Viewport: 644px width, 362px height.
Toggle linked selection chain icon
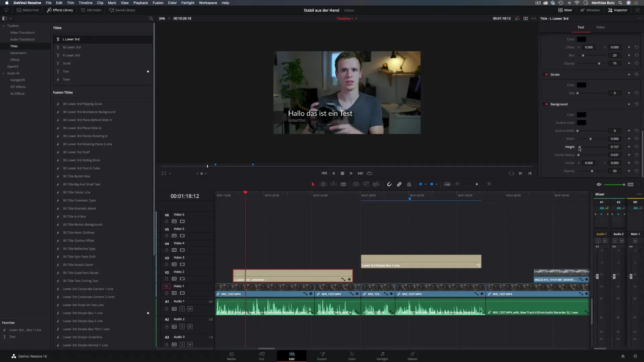pyautogui.click(x=399, y=184)
